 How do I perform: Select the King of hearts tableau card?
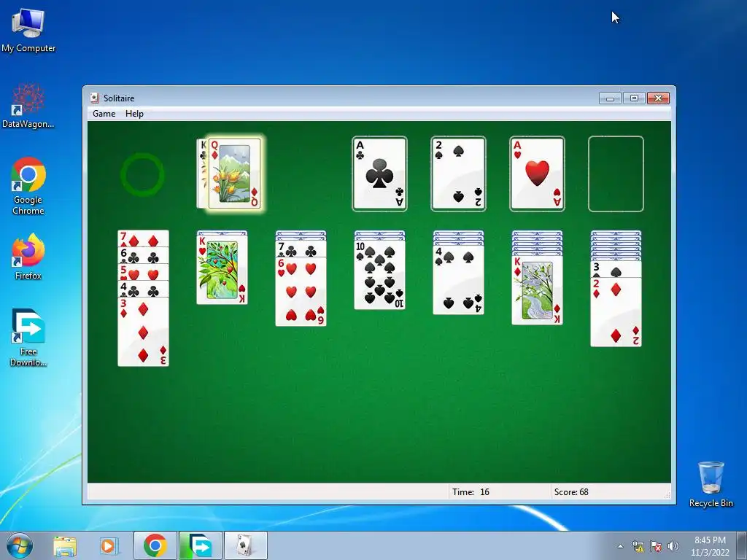tap(222, 270)
